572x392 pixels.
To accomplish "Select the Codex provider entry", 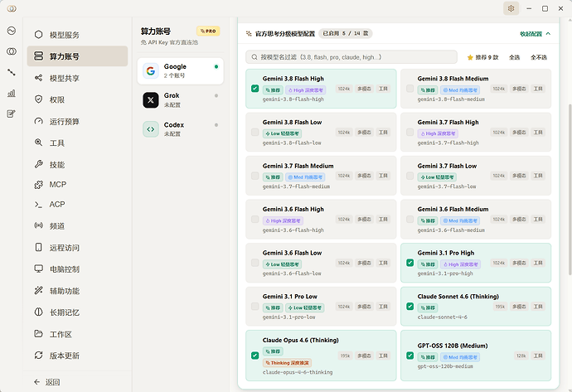I will tap(181, 129).
